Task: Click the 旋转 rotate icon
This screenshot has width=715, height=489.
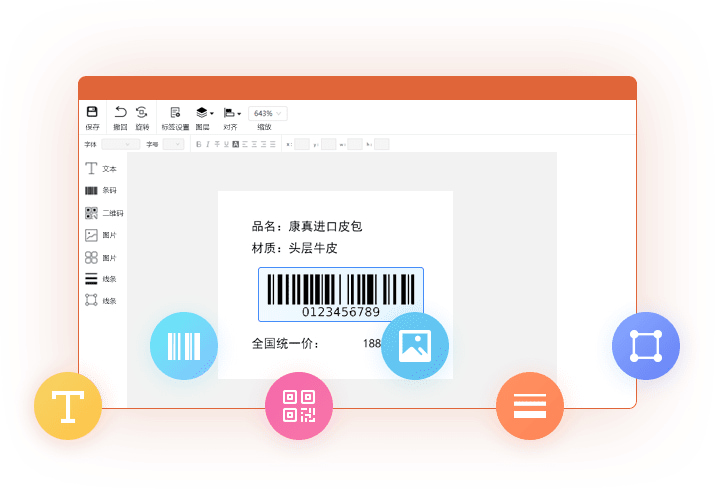Action: [142, 112]
